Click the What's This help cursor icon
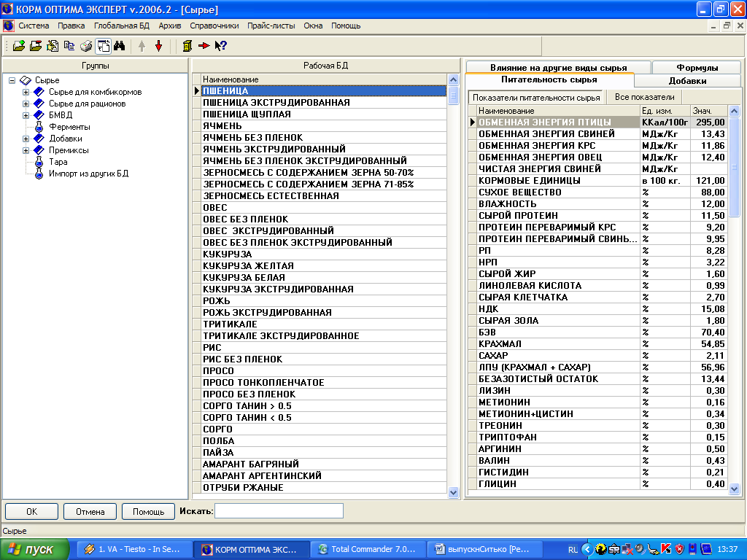The width and height of the screenshot is (747, 560). pyautogui.click(x=220, y=46)
